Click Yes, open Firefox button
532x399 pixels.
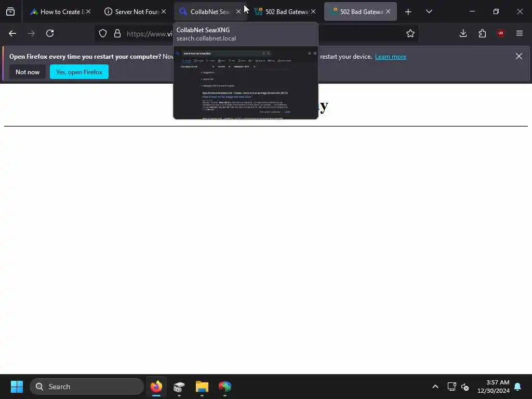79,72
